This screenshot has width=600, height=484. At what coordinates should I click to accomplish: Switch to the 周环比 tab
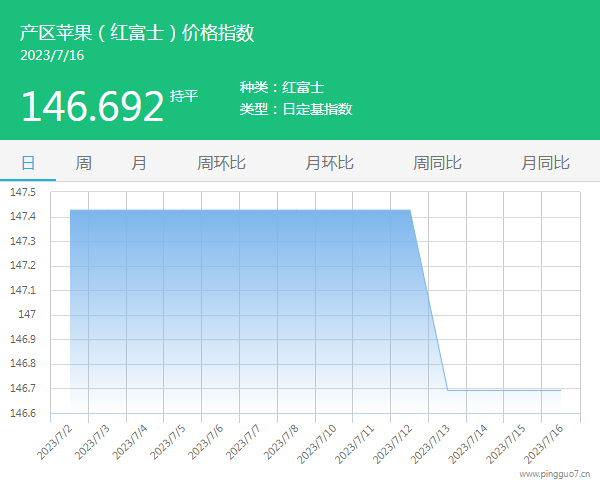[221, 162]
